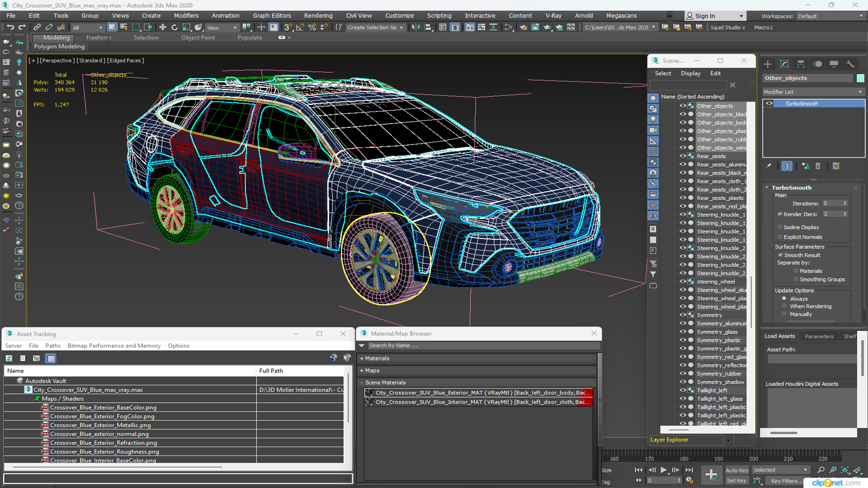Image resolution: width=868 pixels, height=488 pixels.
Task: Open Display menu in Scene Explorer
Action: pyautogui.click(x=690, y=73)
